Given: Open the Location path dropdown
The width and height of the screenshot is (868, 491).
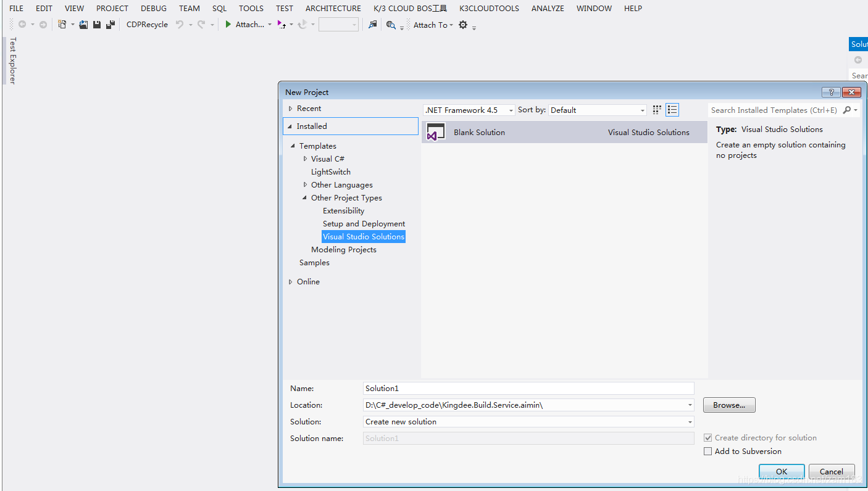Looking at the screenshot, I should point(690,405).
